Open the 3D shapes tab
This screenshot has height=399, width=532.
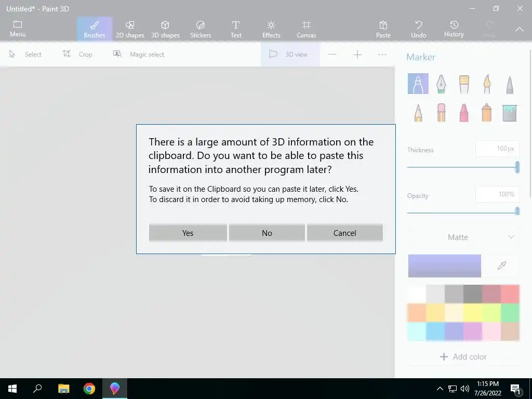pyautogui.click(x=165, y=29)
